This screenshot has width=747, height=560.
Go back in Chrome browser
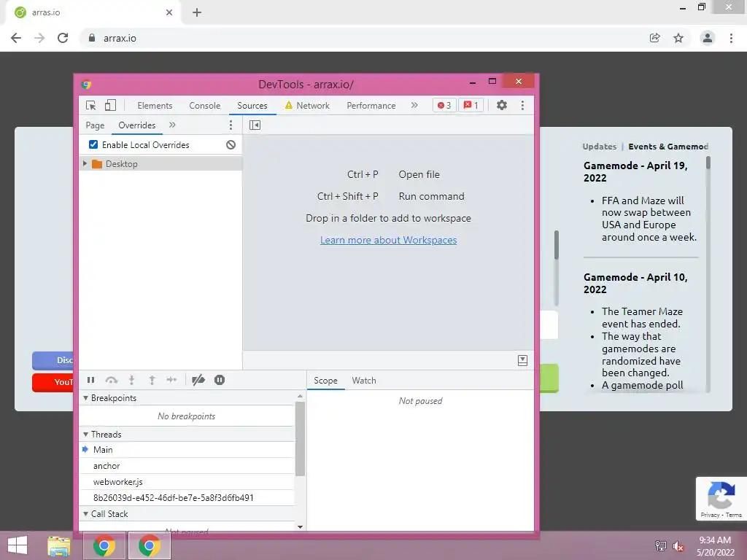16,38
